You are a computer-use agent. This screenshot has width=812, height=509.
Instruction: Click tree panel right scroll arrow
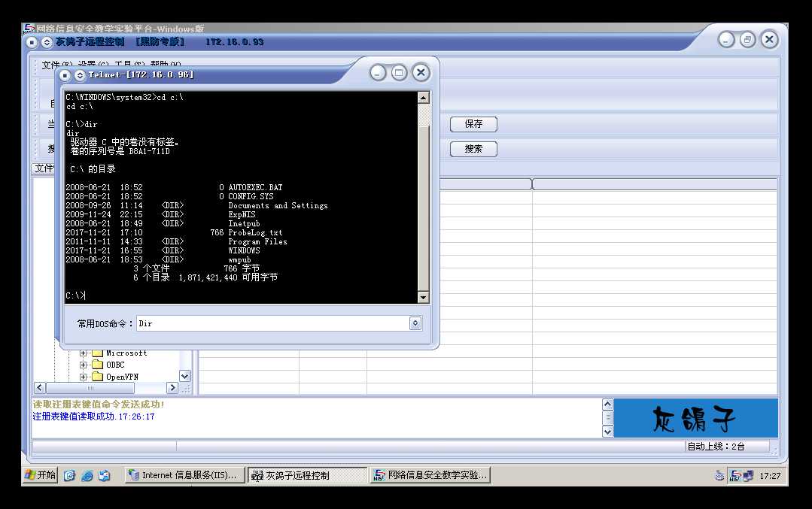(x=172, y=387)
